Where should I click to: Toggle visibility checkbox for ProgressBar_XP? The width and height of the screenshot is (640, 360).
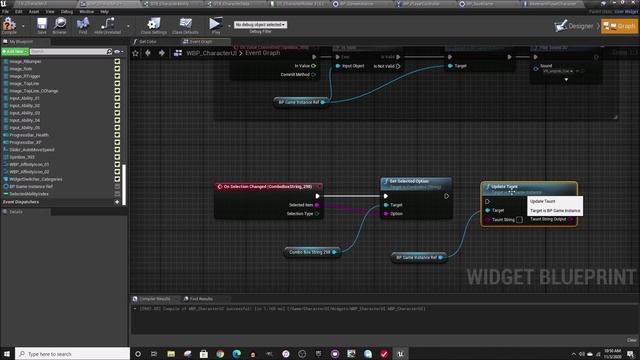point(117,142)
